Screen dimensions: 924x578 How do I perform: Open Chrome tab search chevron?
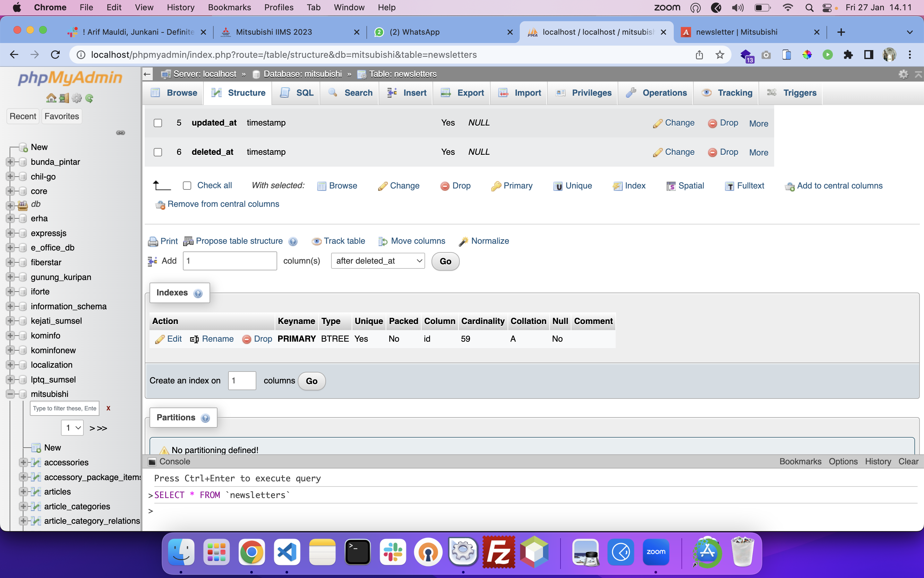tap(910, 32)
